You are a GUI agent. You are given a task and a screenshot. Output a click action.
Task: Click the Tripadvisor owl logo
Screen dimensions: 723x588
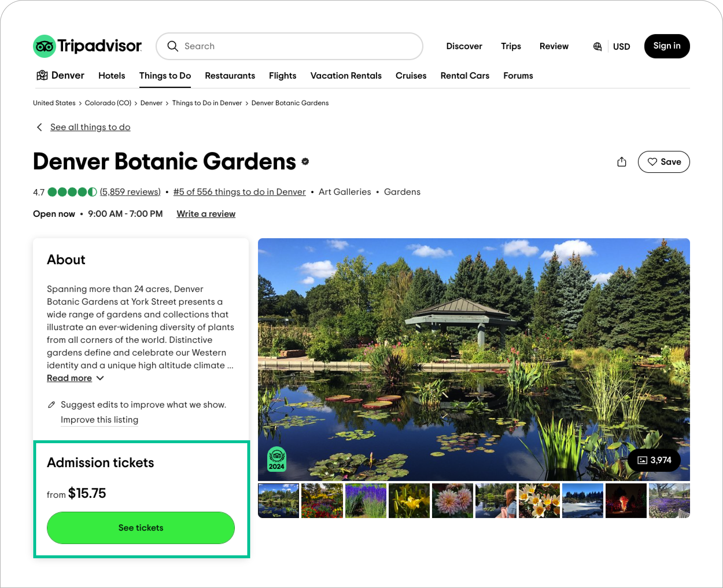(44, 46)
